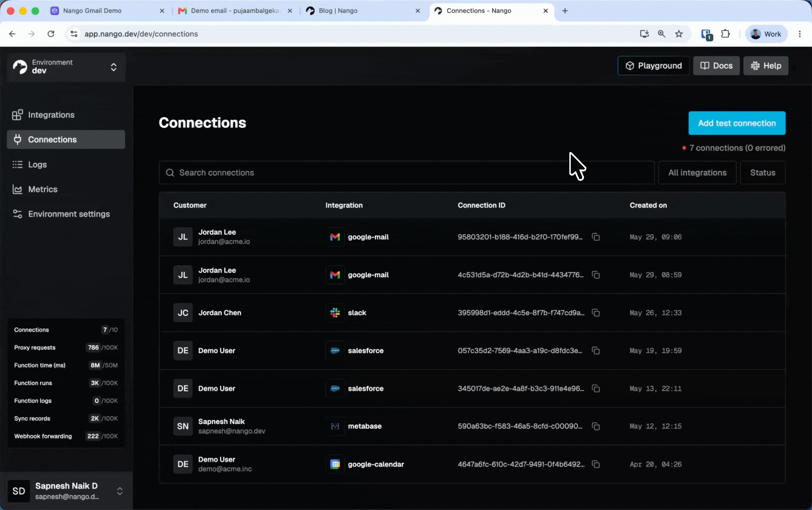This screenshot has height=510, width=812.
Task: Switch to the Demo email Gmail tab
Action: (x=235, y=10)
